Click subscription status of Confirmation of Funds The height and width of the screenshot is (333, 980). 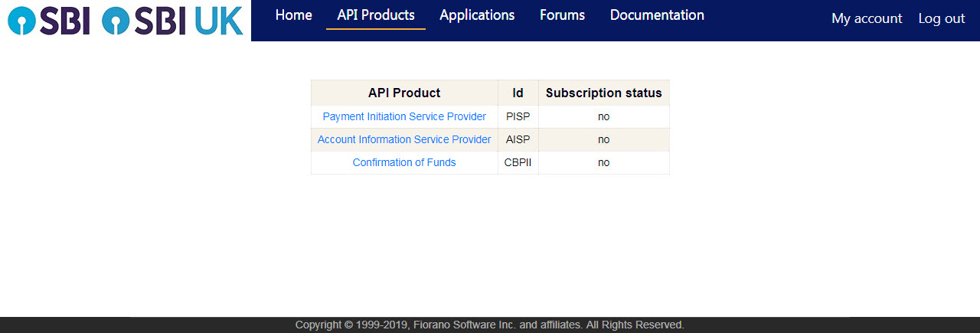[x=604, y=162]
